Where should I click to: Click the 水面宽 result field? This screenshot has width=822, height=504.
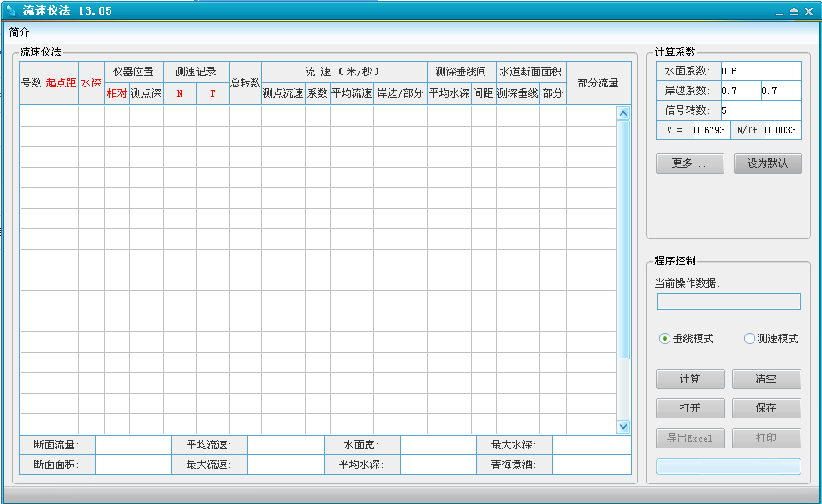[x=438, y=445]
